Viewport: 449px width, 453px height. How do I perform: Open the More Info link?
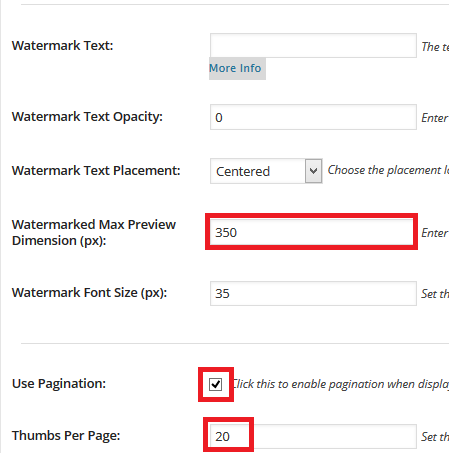[x=235, y=68]
